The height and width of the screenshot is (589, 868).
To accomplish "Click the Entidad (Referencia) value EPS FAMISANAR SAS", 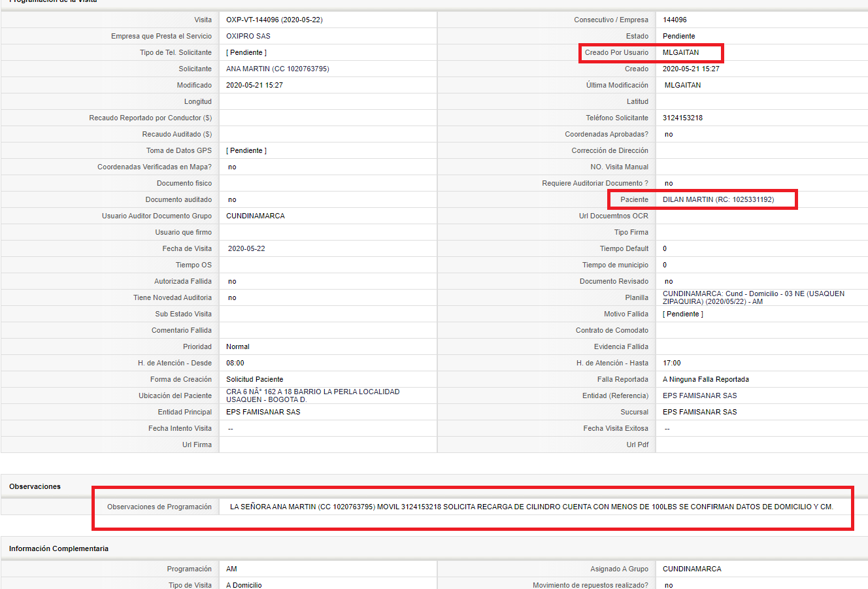I will pos(700,395).
